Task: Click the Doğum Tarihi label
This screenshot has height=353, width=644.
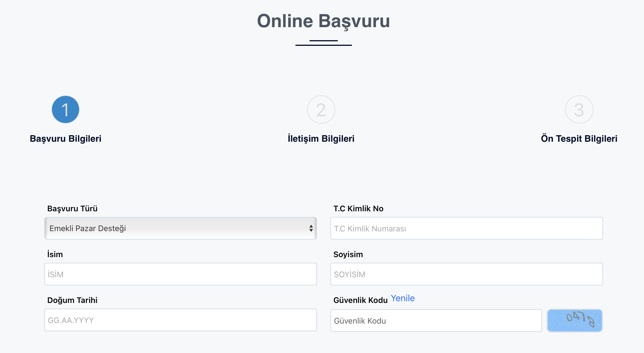Action: tap(72, 300)
